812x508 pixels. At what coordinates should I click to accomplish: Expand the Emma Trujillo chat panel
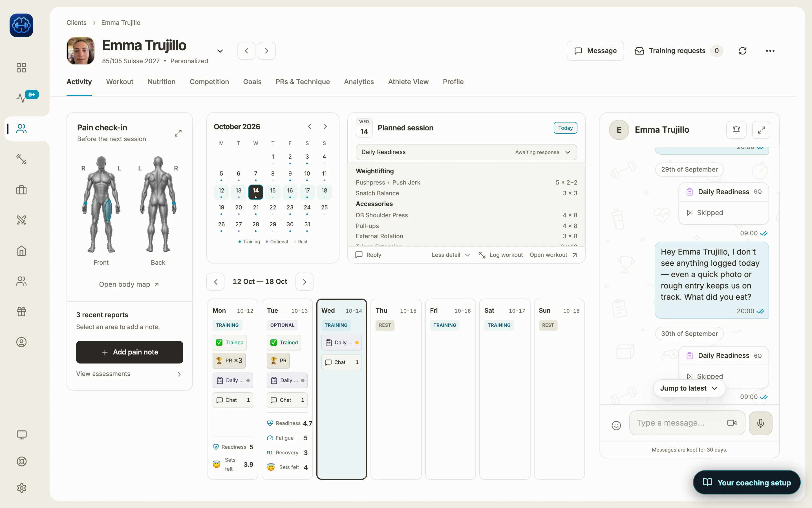point(761,130)
